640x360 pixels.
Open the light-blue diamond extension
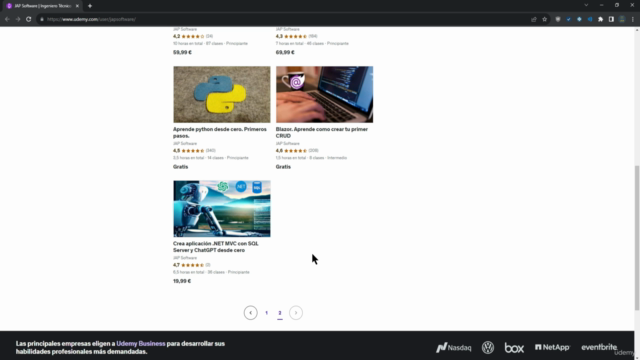[579, 19]
